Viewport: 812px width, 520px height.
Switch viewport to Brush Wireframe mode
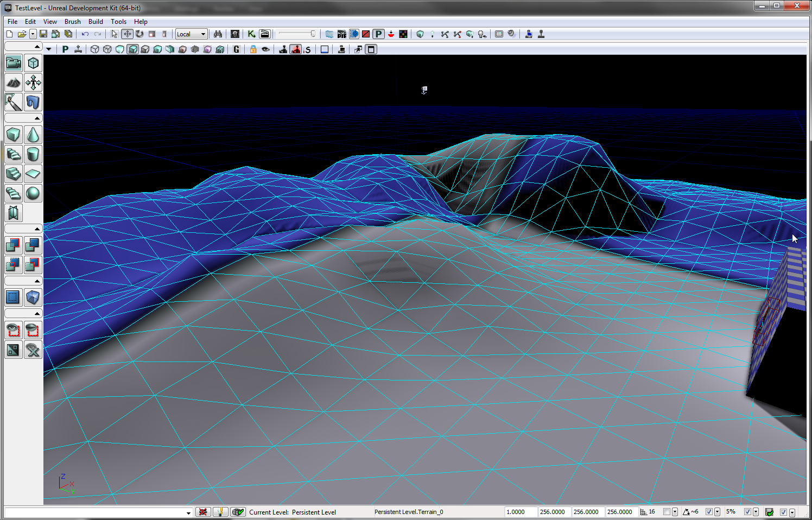pyautogui.click(x=94, y=49)
